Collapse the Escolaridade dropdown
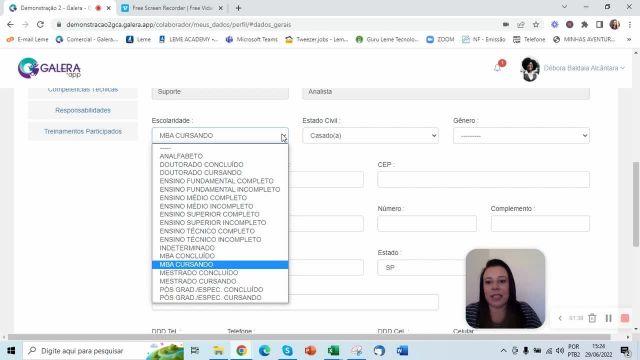Image resolution: width=640 pixels, height=360 pixels. pos(220,136)
